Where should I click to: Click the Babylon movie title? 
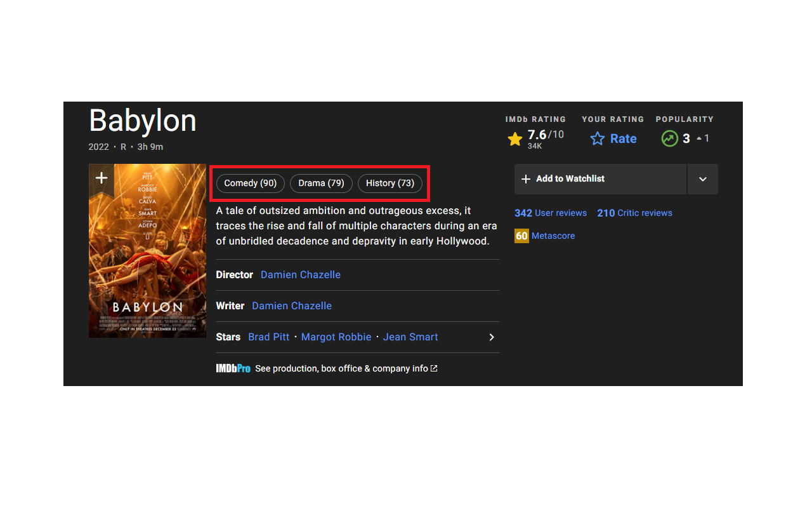pos(143,120)
